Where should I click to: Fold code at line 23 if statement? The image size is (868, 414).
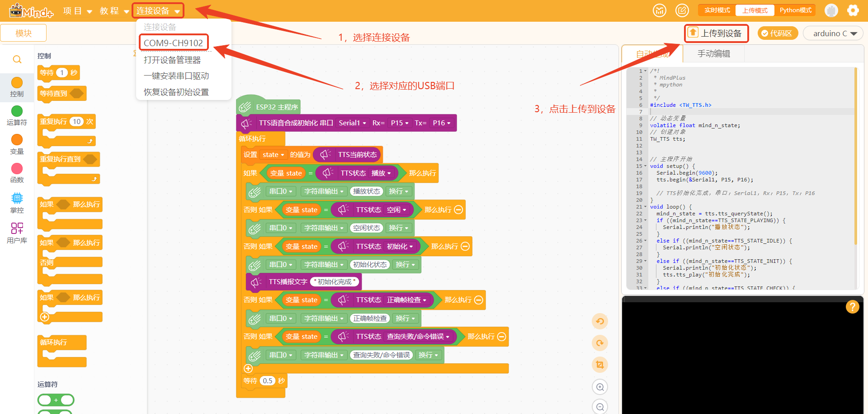point(646,220)
